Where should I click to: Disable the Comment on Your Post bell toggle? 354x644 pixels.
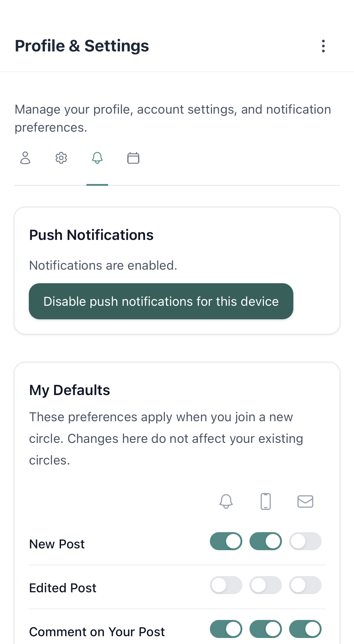coord(226,629)
